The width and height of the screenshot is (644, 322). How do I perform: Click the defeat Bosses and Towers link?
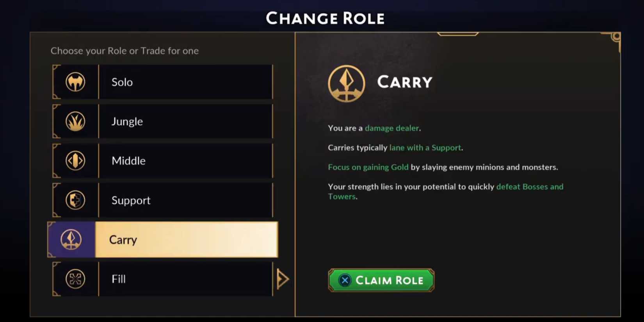(x=530, y=187)
